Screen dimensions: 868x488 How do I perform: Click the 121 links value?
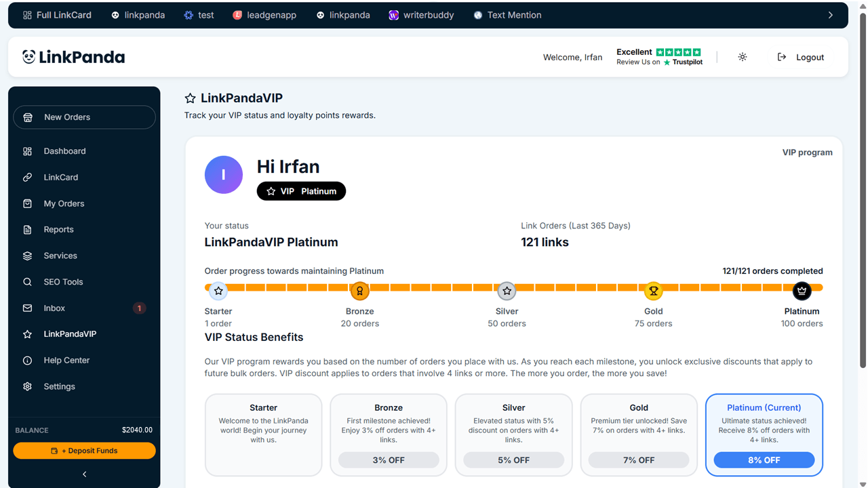tap(545, 242)
